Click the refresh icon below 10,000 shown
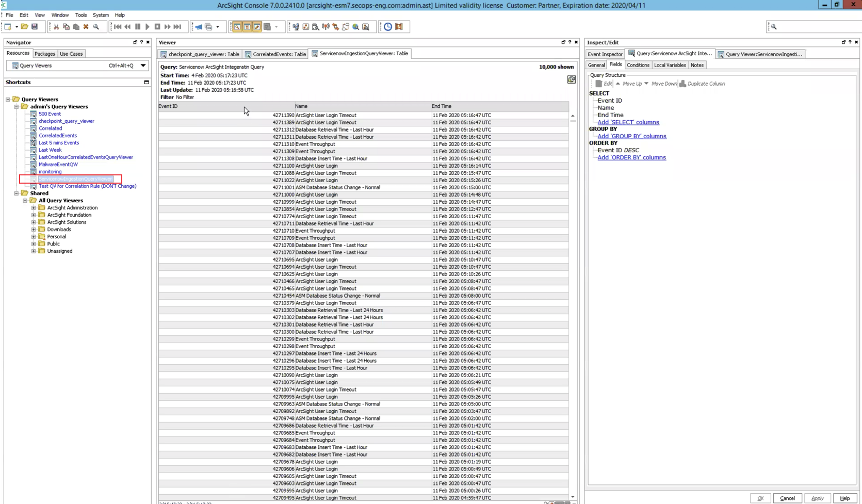This screenshot has width=862, height=504. click(571, 79)
